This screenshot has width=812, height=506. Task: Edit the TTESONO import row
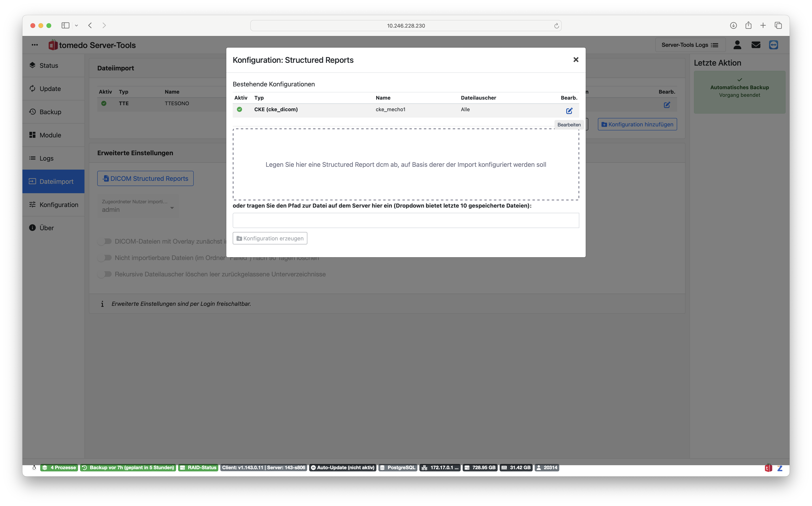[x=667, y=105]
